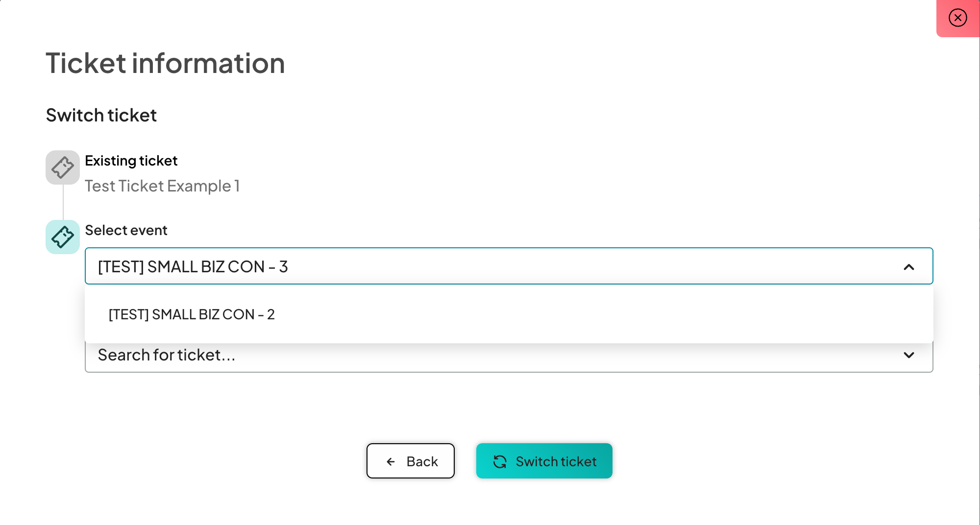The height and width of the screenshot is (525, 980).
Task: Click the Select event label
Action: tap(126, 230)
